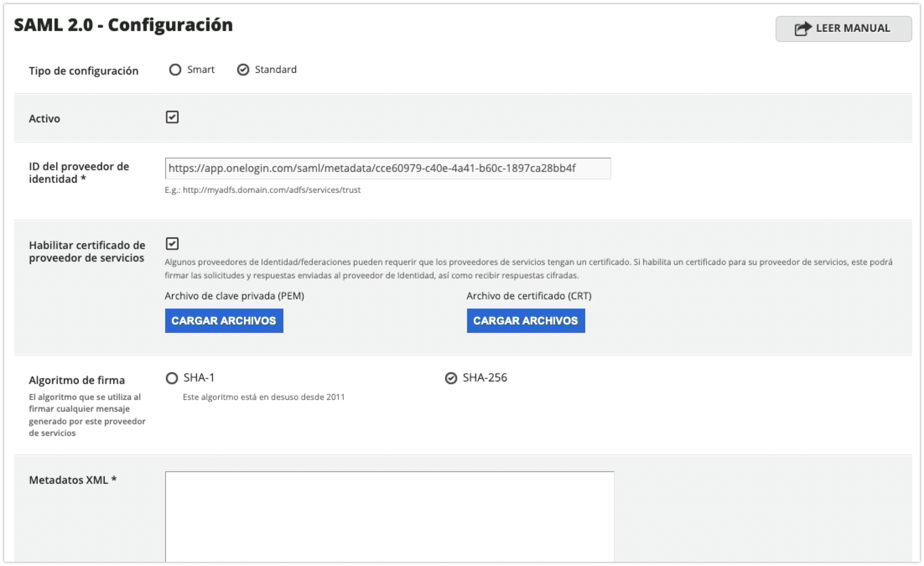Screen dimensions: 924x566
Task: Open the Leer Manual link
Action: (x=844, y=28)
